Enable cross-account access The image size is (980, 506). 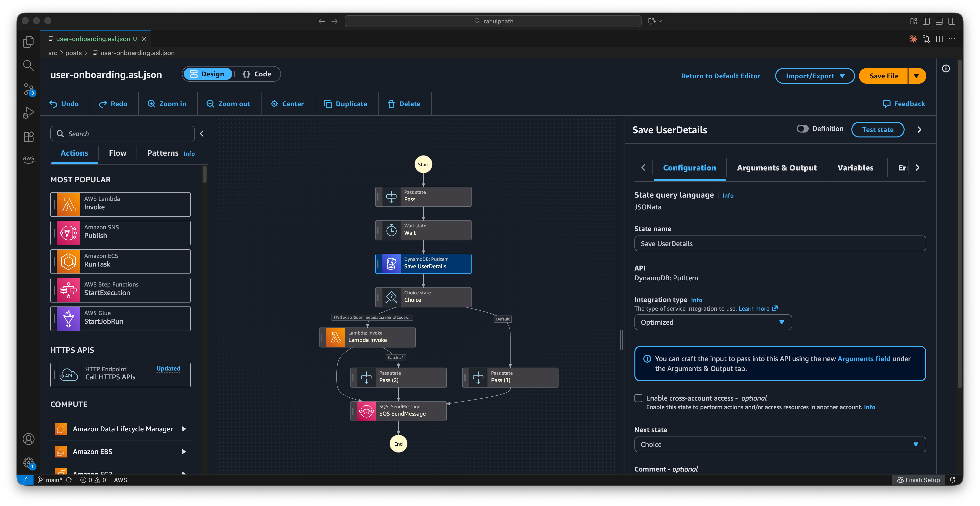pos(638,398)
